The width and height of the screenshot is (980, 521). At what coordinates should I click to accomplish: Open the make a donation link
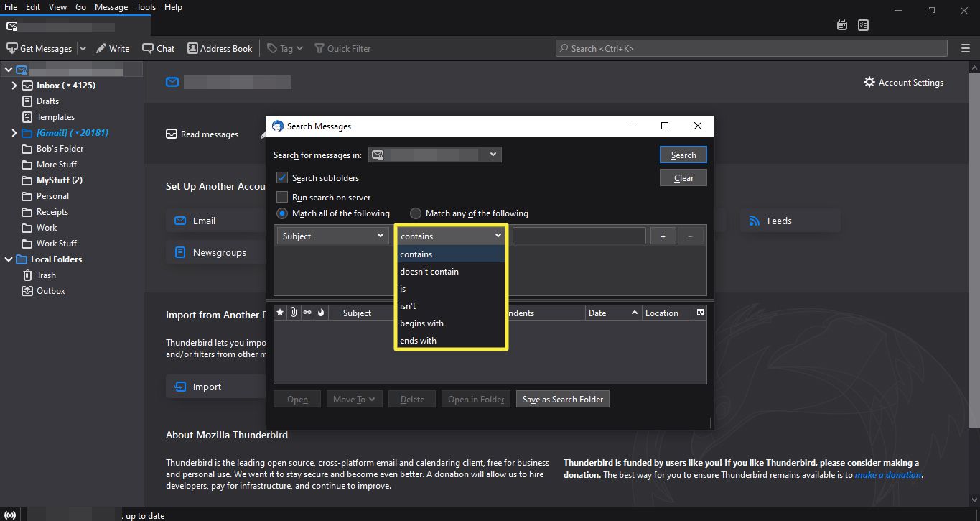pos(888,475)
